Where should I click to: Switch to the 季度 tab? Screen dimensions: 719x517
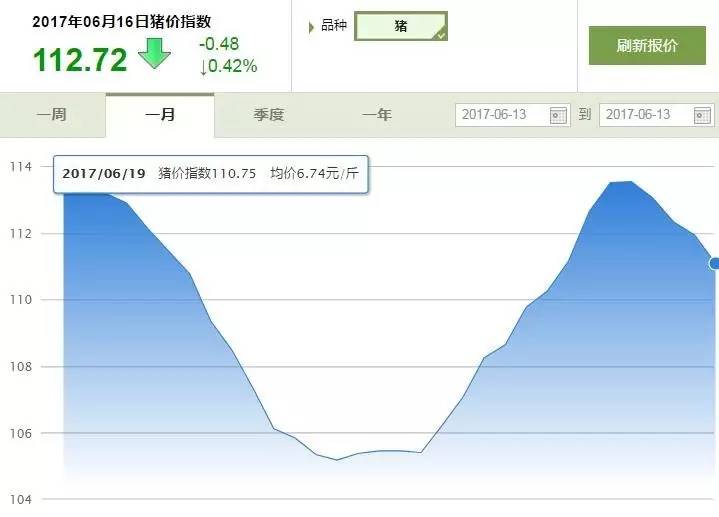click(x=269, y=115)
